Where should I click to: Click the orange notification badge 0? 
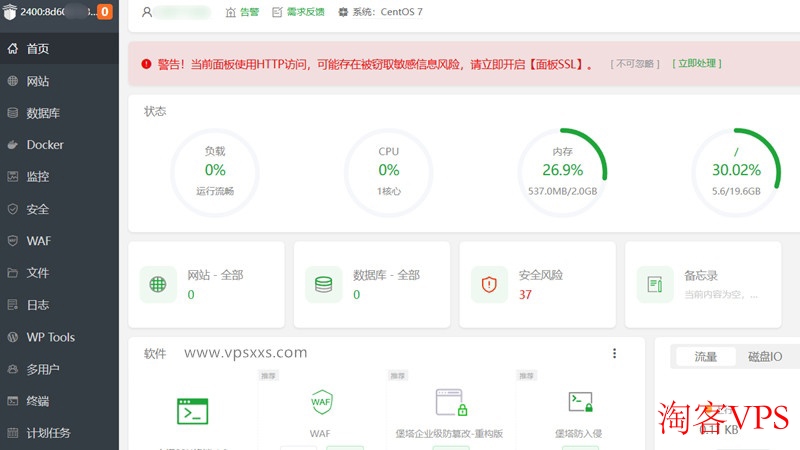coord(105,11)
